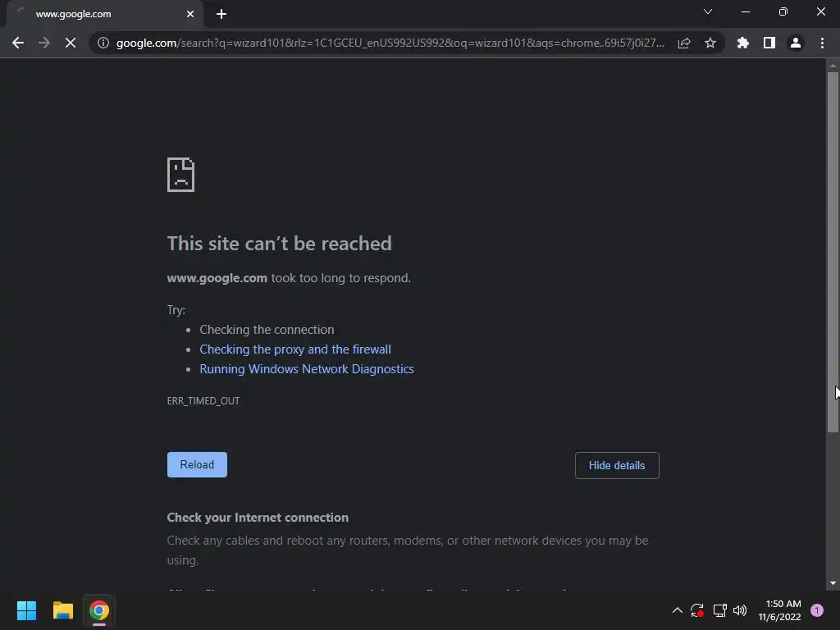
Task: Click the address bar URL
Action: (390, 43)
